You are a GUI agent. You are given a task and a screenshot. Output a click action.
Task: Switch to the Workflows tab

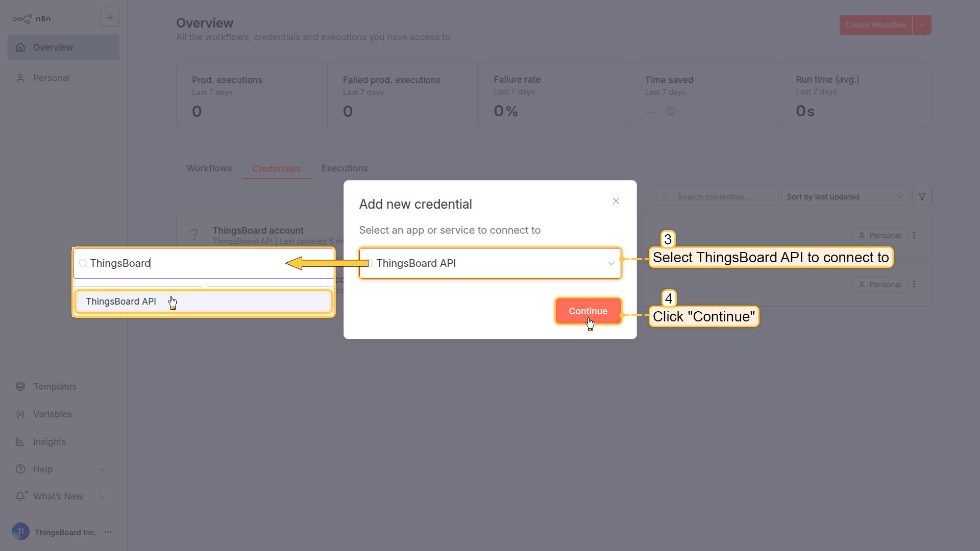pos(209,168)
